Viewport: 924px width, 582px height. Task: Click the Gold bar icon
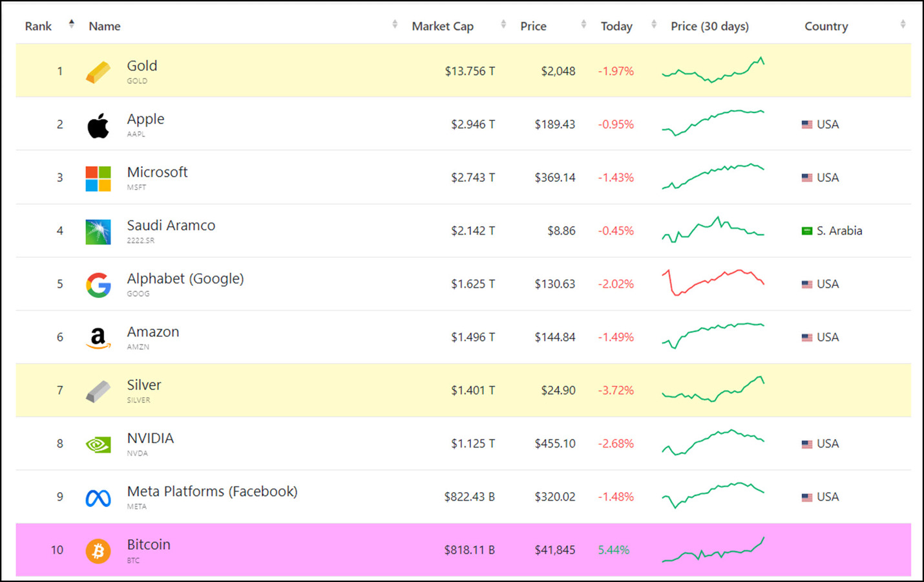[98, 72]
